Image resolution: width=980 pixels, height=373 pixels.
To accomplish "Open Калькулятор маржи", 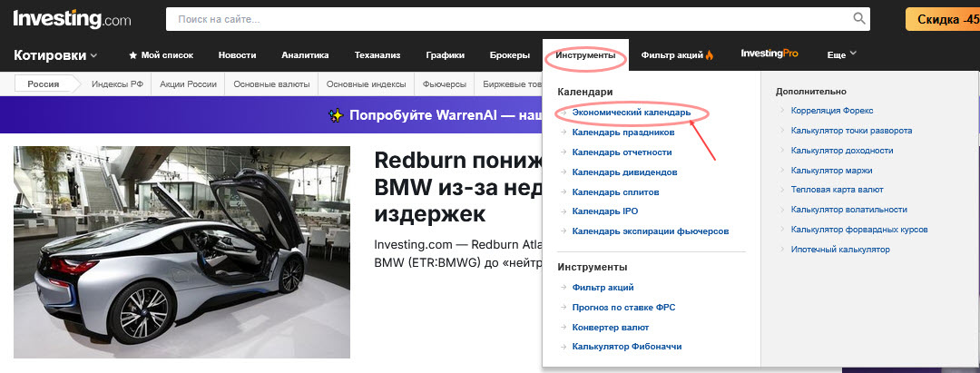I will tap(831, 170).
